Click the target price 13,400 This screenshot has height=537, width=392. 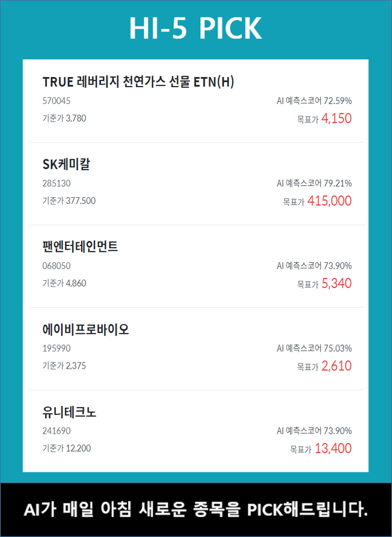pos(332,448)
